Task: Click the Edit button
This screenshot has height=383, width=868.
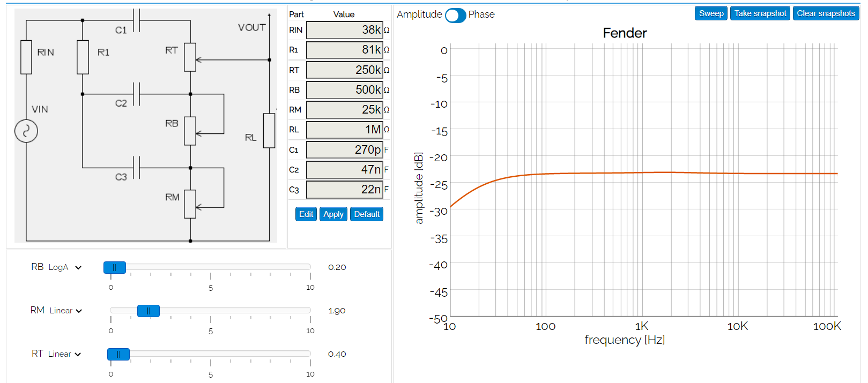Action: click(x=306, y=214)
